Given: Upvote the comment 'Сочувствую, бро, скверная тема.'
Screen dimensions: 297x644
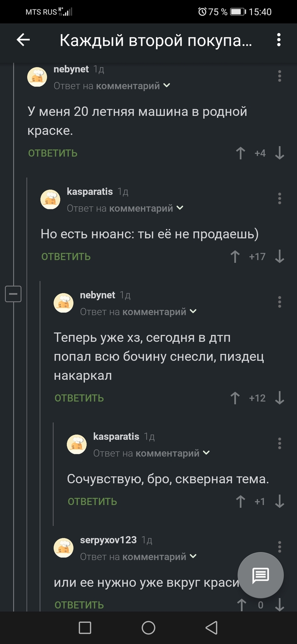Looking at the screenshot, I should 240,501.
